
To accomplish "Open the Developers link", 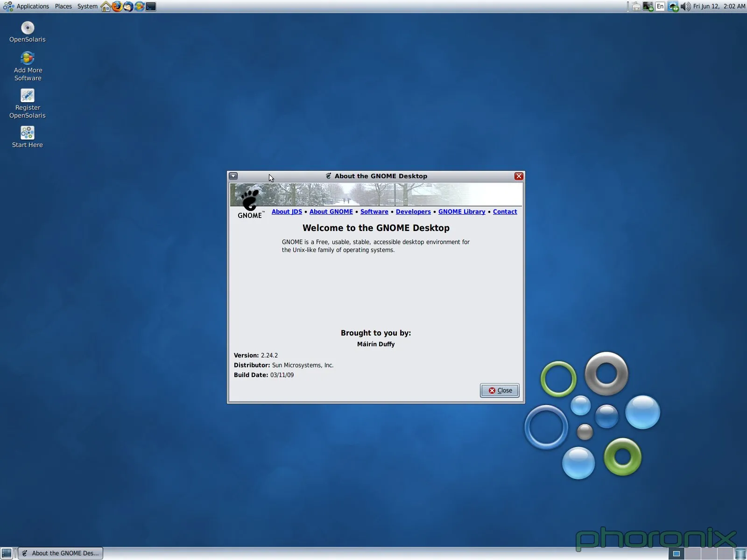I will pyautogui.click(x=413, y=212).
